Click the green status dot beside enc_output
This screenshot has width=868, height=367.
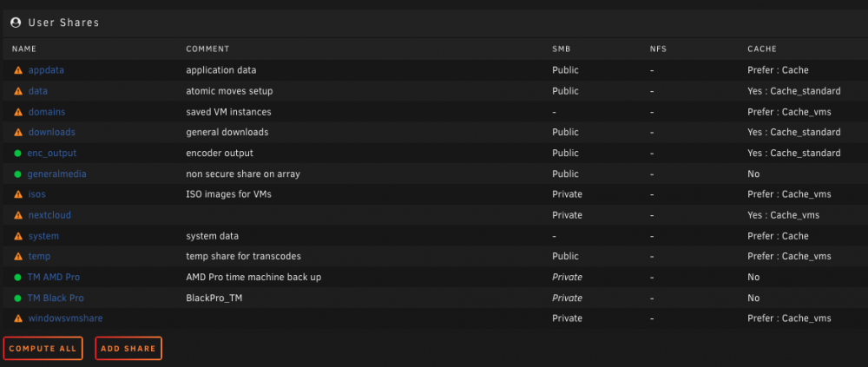pyautogui.click(x=17, y=154)
